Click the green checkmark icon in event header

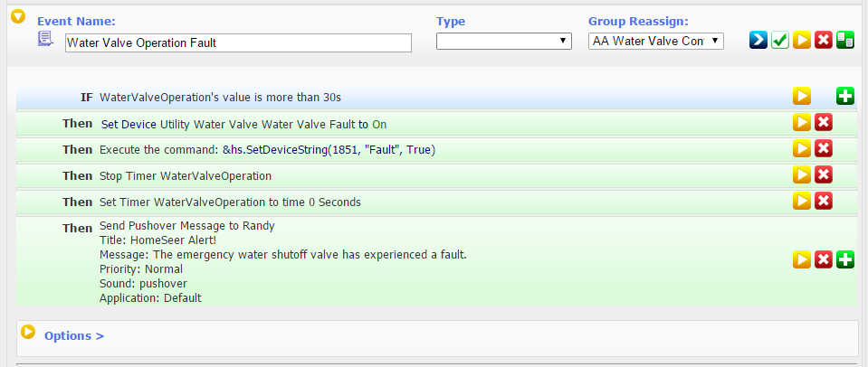coord(780,40)
